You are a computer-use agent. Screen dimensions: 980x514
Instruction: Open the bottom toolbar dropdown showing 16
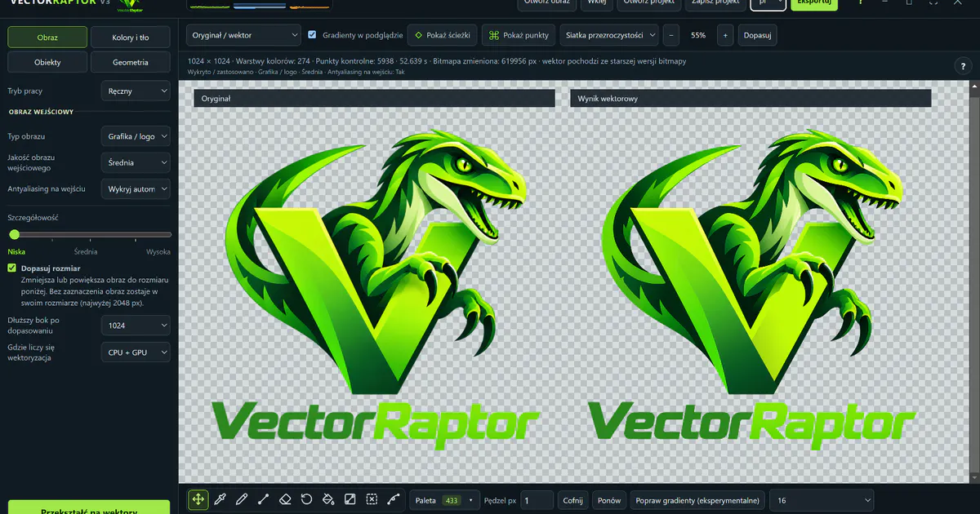(822, 500)
